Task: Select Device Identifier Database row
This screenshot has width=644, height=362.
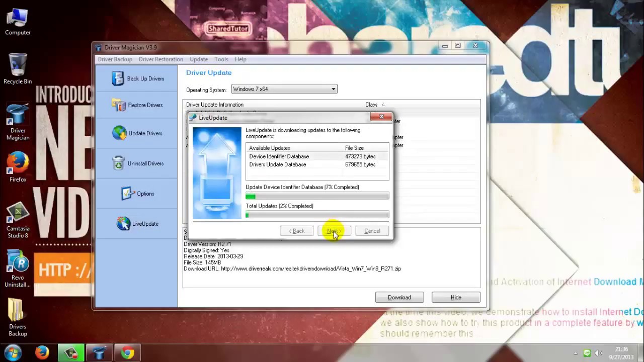Action: [317, 156]
